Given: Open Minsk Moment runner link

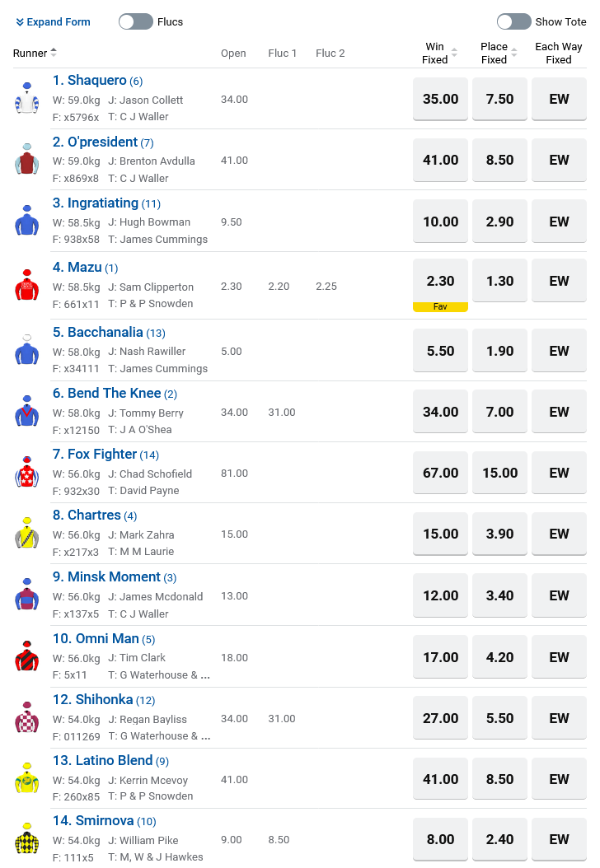Looking at the screenshot, I should [114, 576].
